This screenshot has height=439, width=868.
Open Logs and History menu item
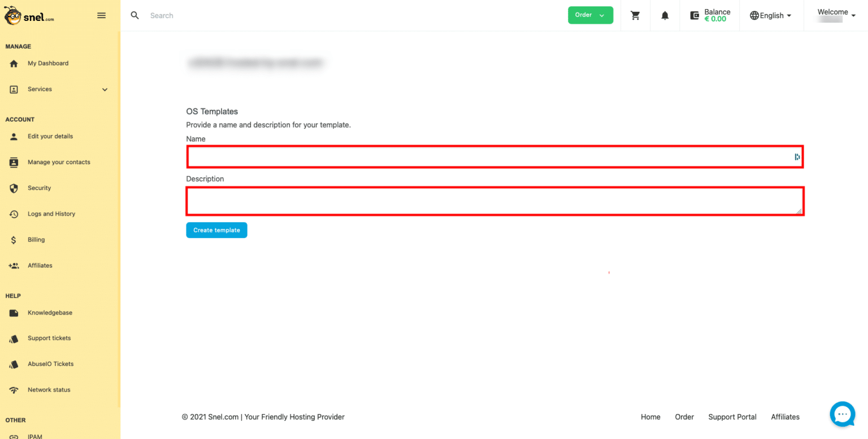pos(51,214)
